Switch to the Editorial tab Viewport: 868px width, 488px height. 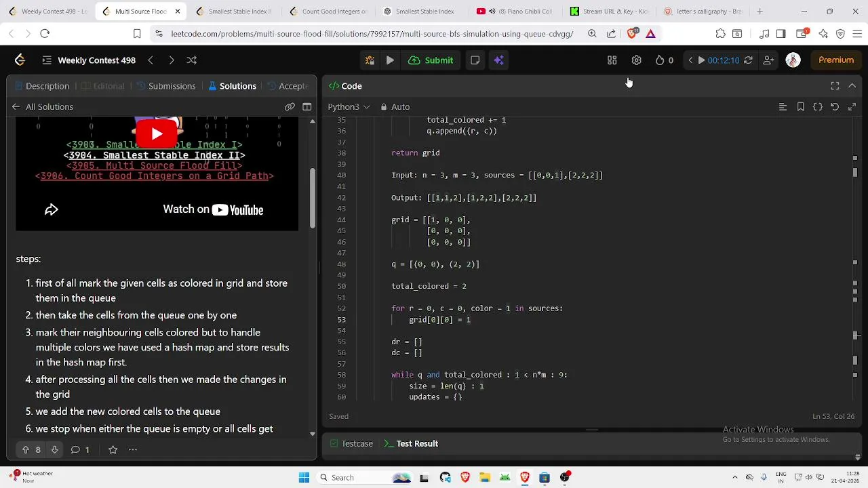point(102,86)
